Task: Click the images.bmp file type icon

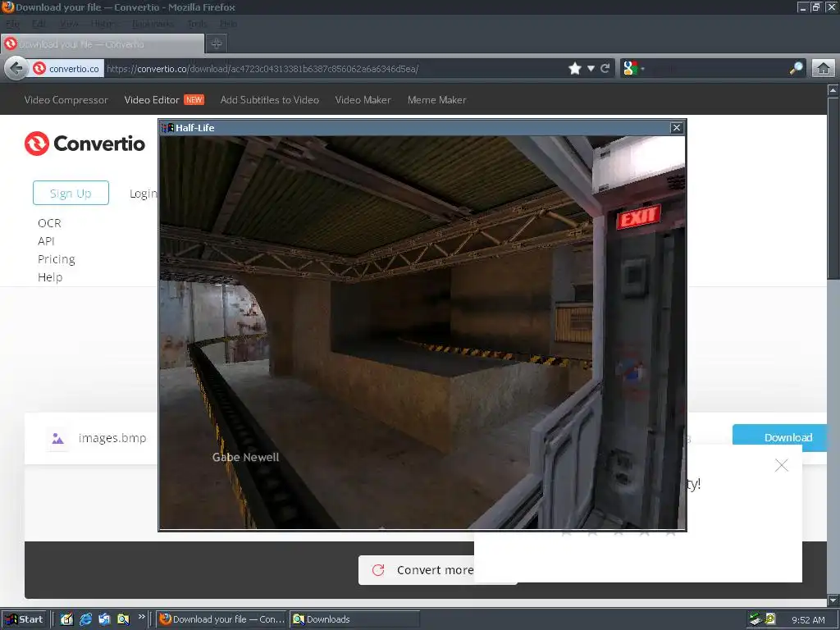Action: (58, 439)
